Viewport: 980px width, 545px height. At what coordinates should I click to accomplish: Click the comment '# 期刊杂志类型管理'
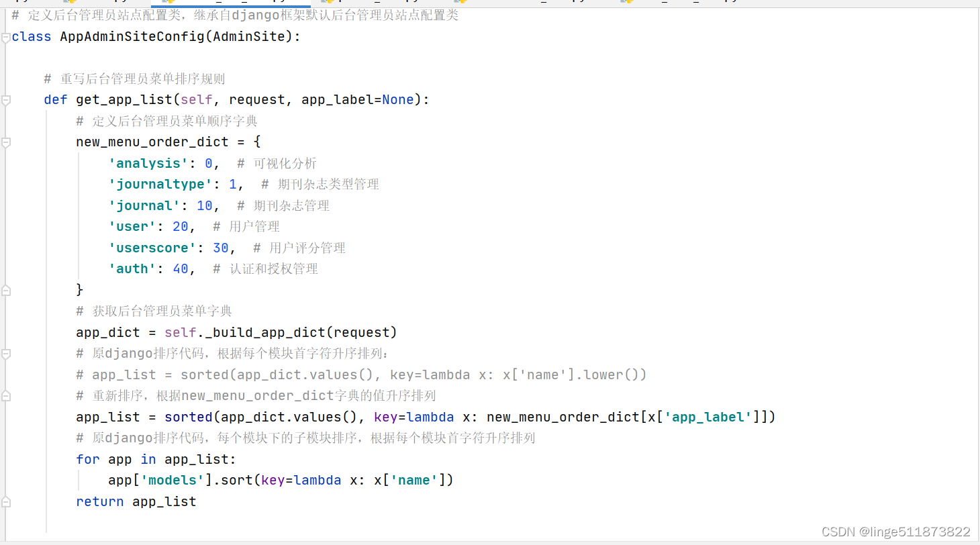click(320, 184)
